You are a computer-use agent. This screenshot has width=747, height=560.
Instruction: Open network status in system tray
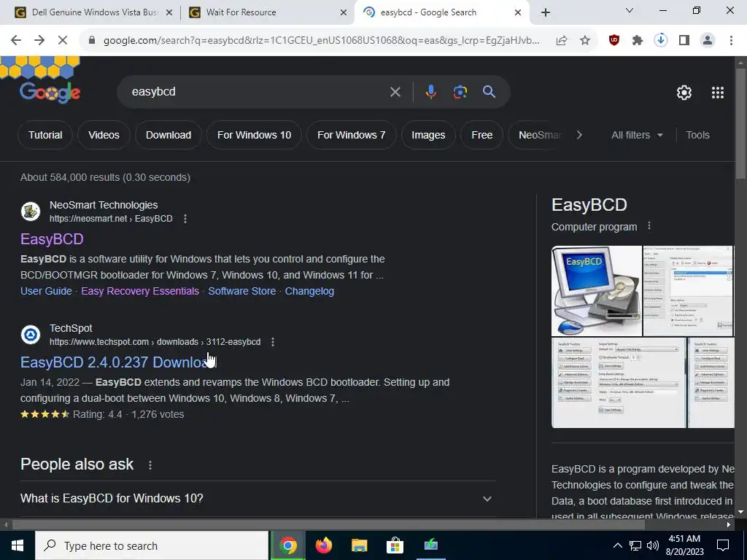[x=635, y=545]
